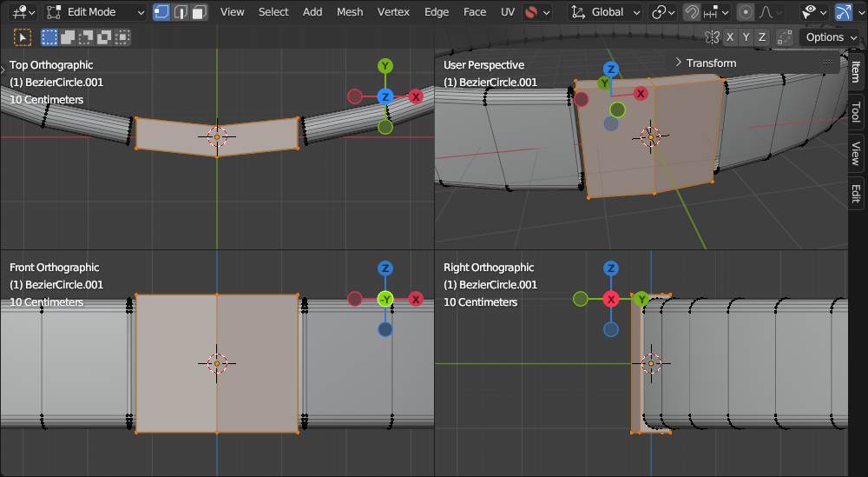Toggle X axis mirror
Viewport: 868px width, 477px height.
coord(730,37)
